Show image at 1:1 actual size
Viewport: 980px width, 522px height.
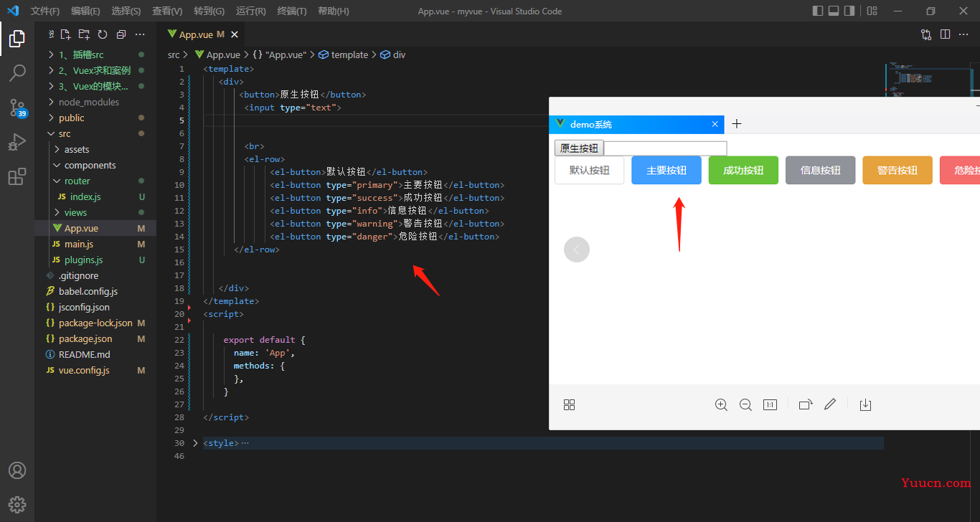(770, 405)
